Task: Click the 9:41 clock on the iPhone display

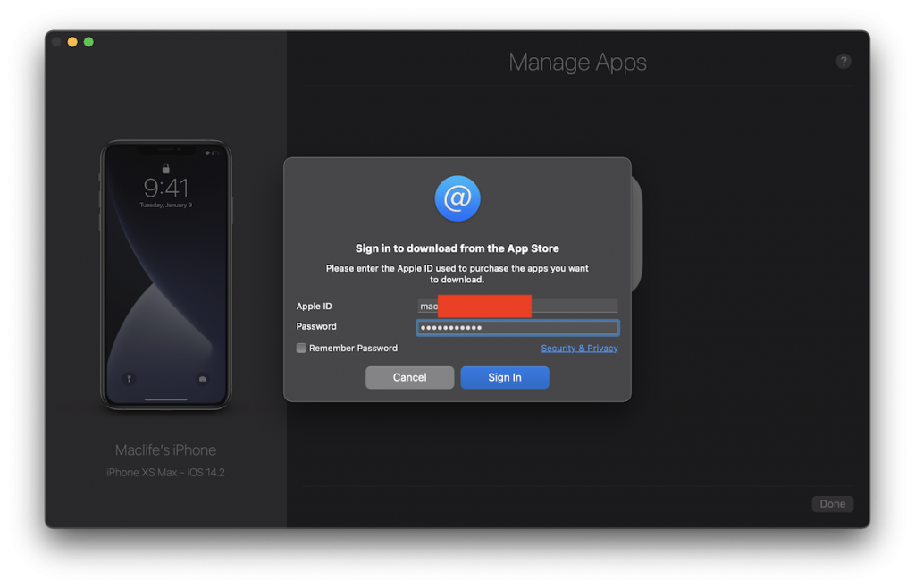Action: click(x=166, y=189)
